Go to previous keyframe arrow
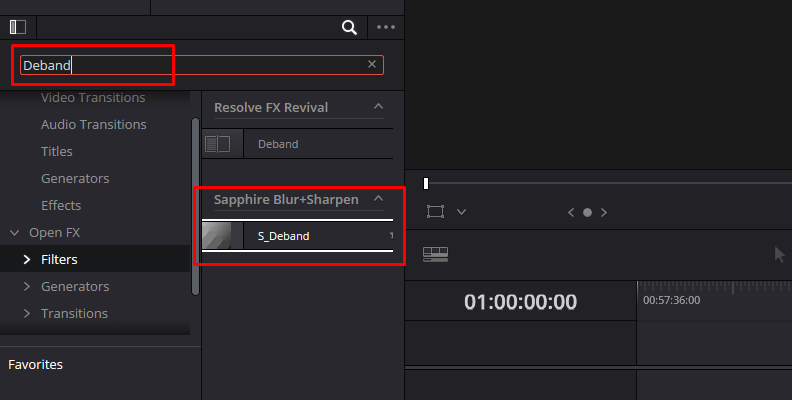 click(x=571, y=213)
